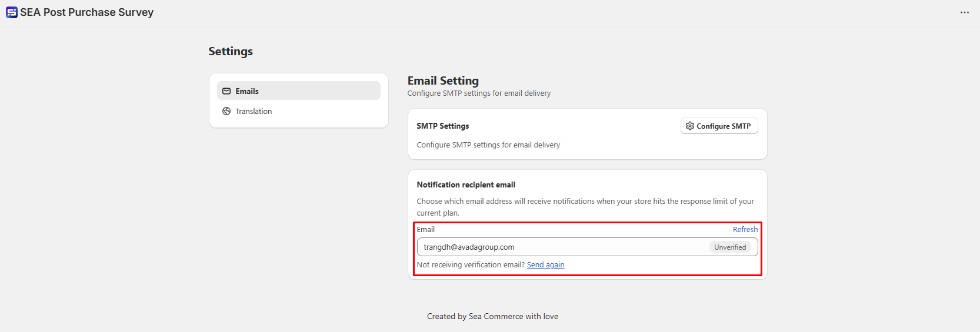Click the SMTP subtitle under Email Setting heading
Viewport: 980px width, 332px height.
coord(479,93)
